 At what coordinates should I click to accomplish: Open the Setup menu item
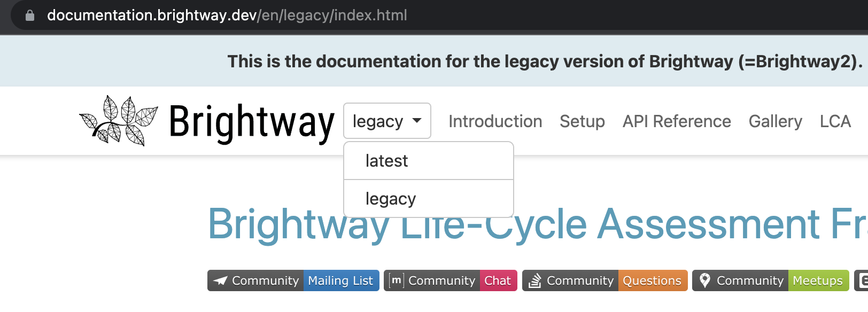tap(582, 121)
